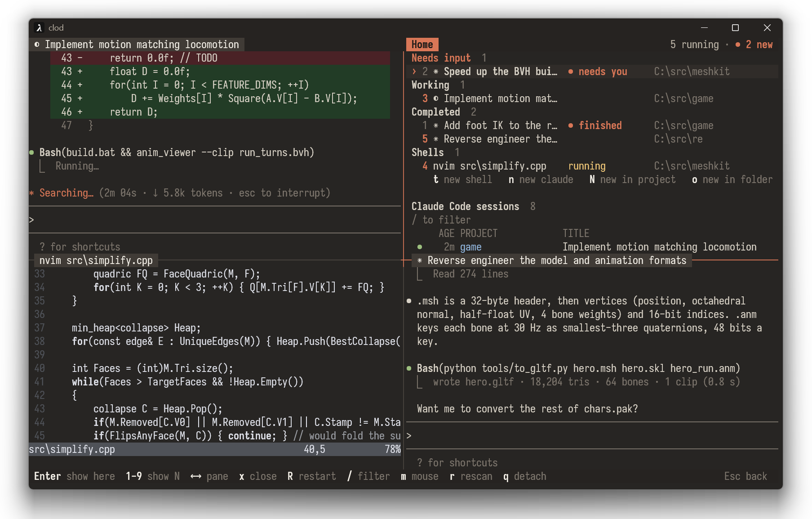This screenshot has width=812, height=519.
Task: Choose 'new claude' shortcut
Action: coord(541,179)
